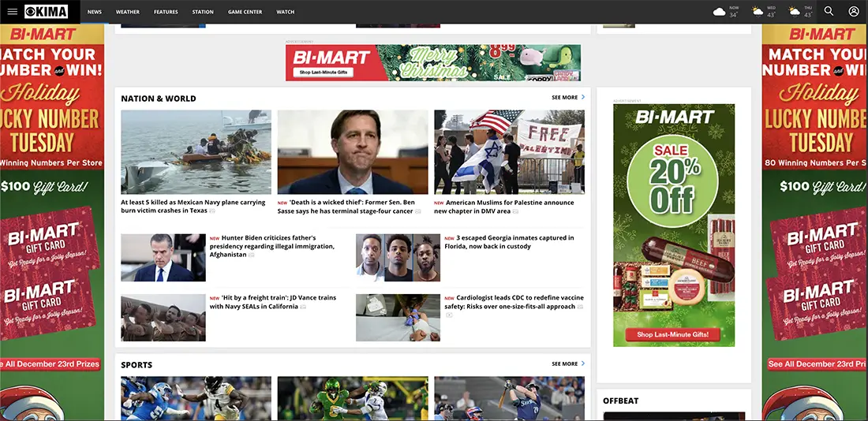Click the chevron beside Nation & World See More

click(583, 98)
